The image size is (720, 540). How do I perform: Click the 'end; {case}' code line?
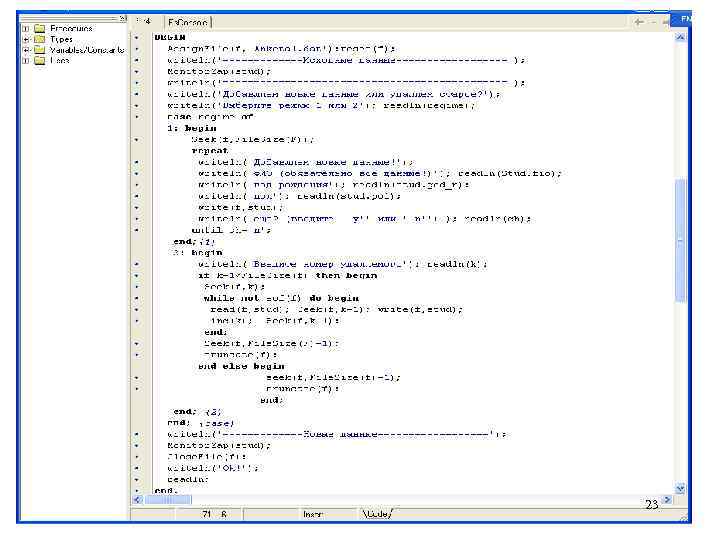point(201,423)
